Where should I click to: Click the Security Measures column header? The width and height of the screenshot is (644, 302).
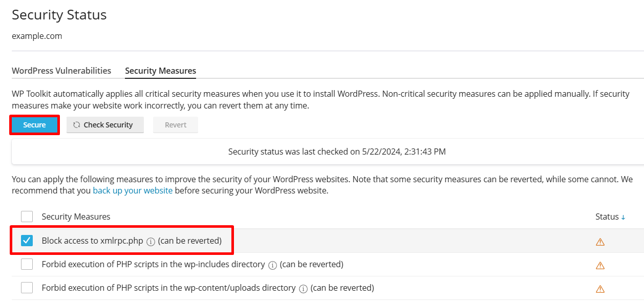(x=76, y=217)
